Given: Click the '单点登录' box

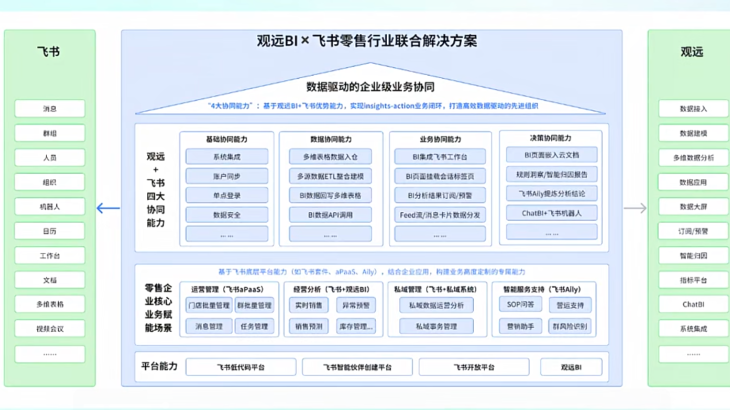Looking at the screenshot, I should (227, 195).
